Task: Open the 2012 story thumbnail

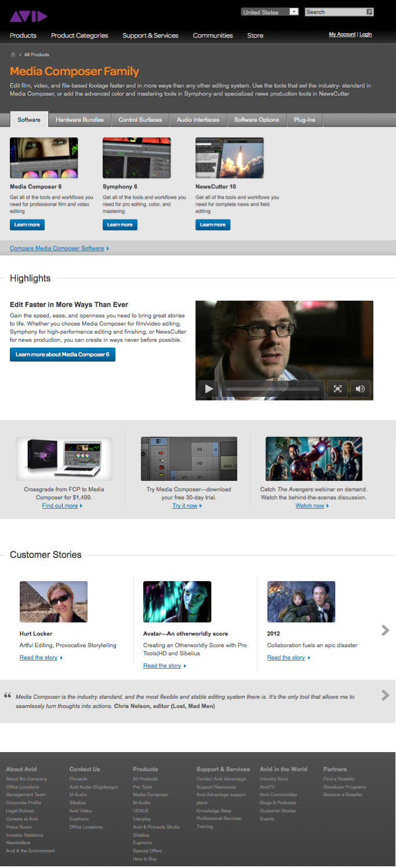Action: pos(301,601)
